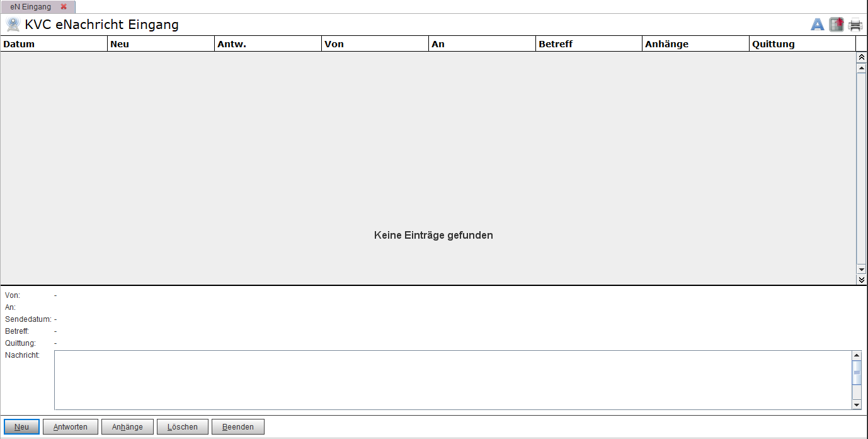The width and height of the screenshot is (868, 439).
Task: Create a new message with Neu button
Action: pyautogui.click(x=21, y=427)
